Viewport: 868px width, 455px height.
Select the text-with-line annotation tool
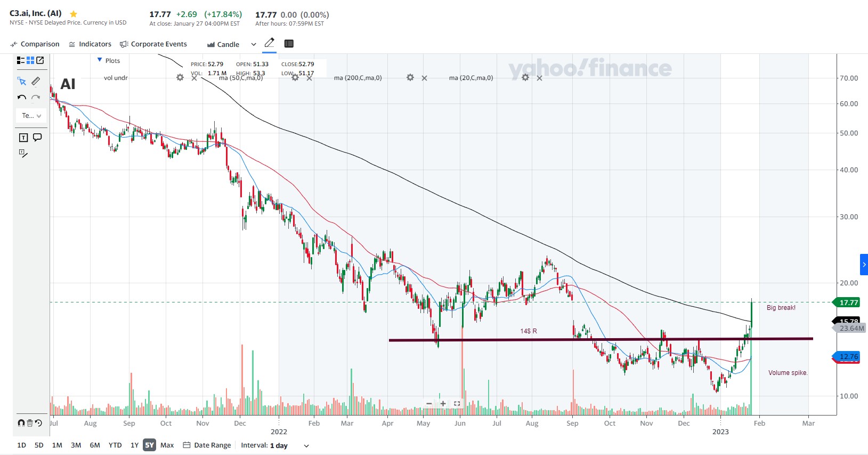(x=23, y=154)
